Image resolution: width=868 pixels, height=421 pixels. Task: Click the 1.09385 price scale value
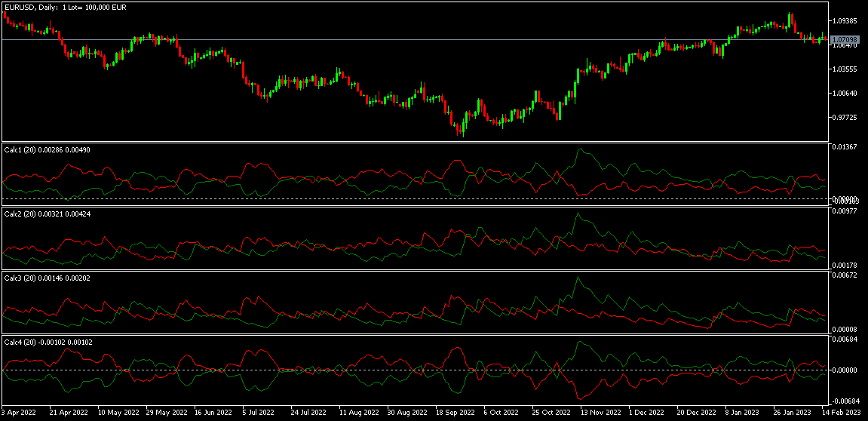pos(845,21)
